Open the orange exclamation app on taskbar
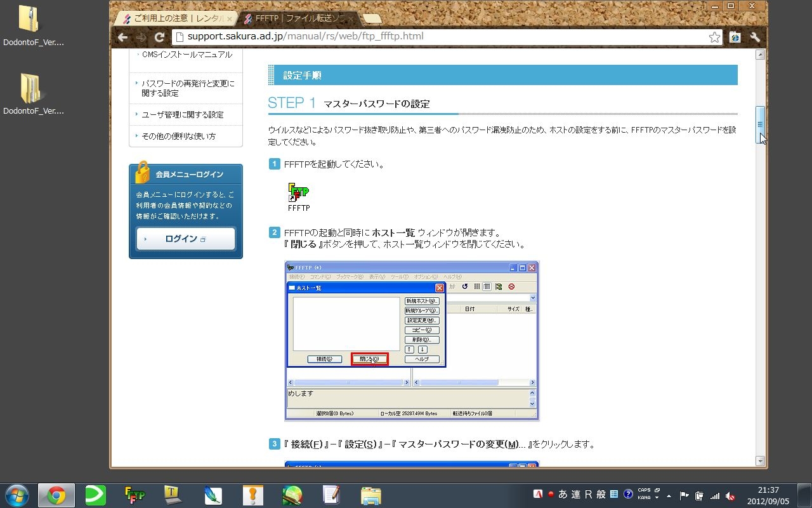 (x=252, y=495)
